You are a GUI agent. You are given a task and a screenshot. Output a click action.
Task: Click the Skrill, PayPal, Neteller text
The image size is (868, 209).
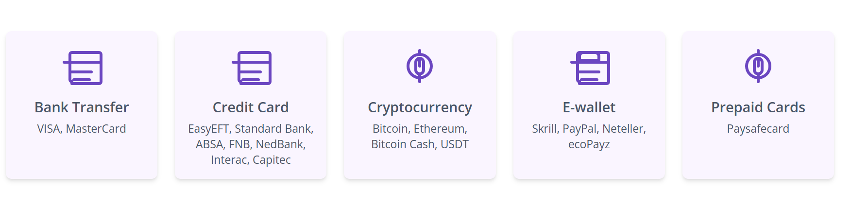pos(589,129)
